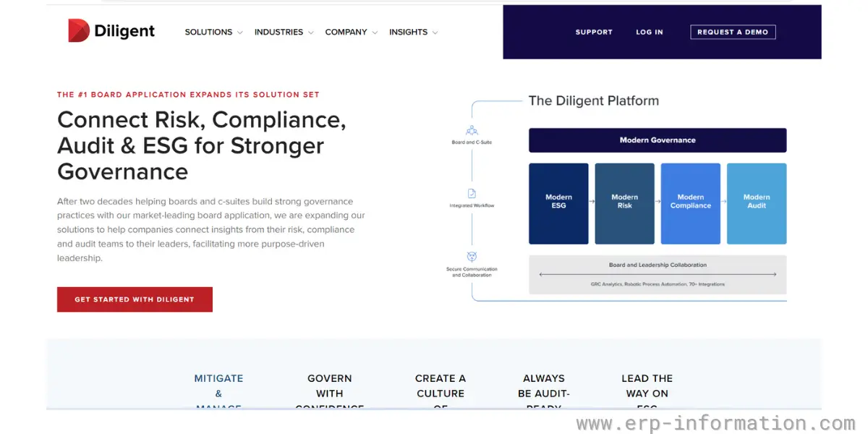Click the Integrated Workflow label
This screenshot has height=434, width=868.
[x=472, y=206]
